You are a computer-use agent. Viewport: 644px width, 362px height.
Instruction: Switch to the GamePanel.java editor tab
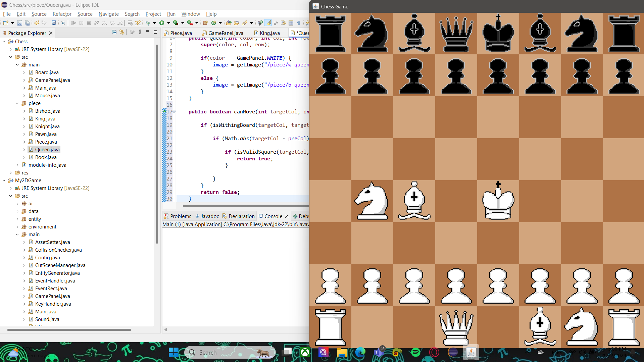(x=222, y=33)
